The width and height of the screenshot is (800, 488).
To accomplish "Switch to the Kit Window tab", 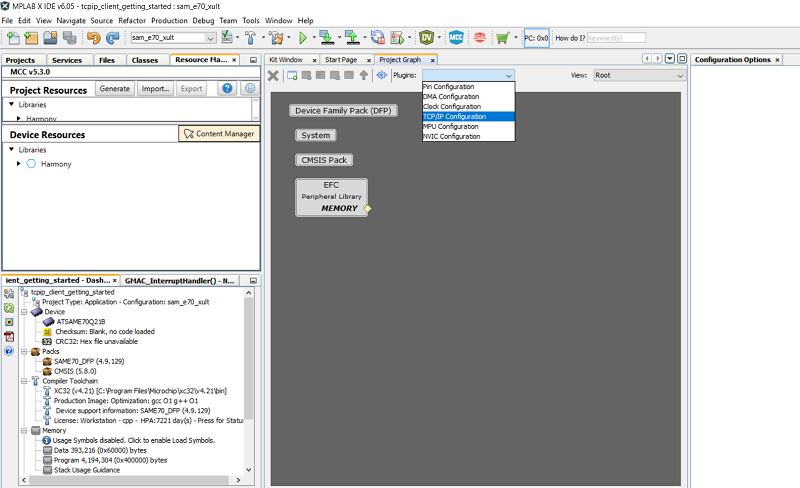I will tap(286, 60).
